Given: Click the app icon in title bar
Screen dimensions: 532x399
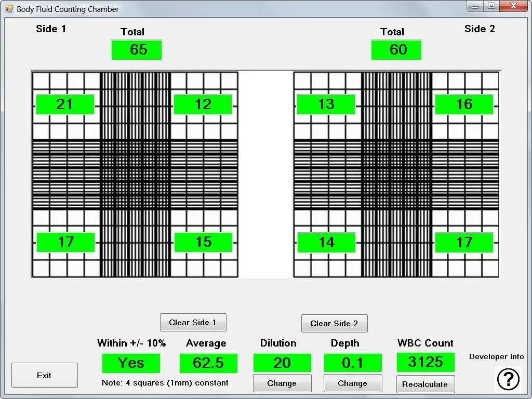Looking at the screenshot, I should coord(9,9).
